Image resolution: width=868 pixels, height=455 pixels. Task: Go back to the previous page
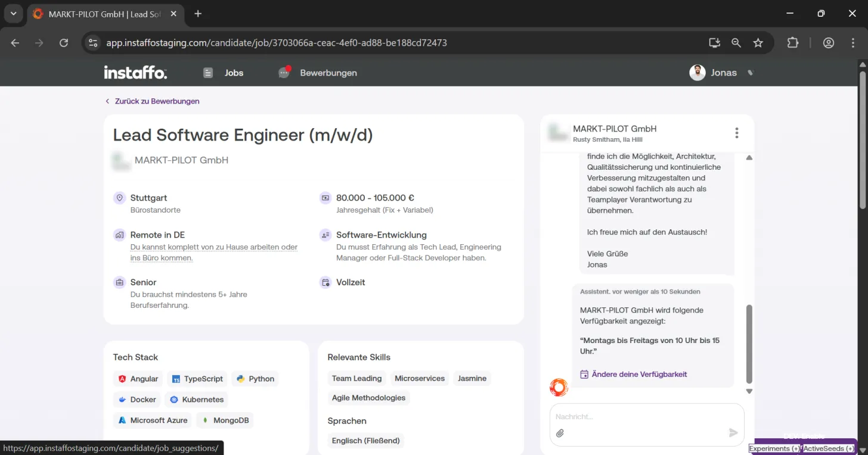(15, 43)
